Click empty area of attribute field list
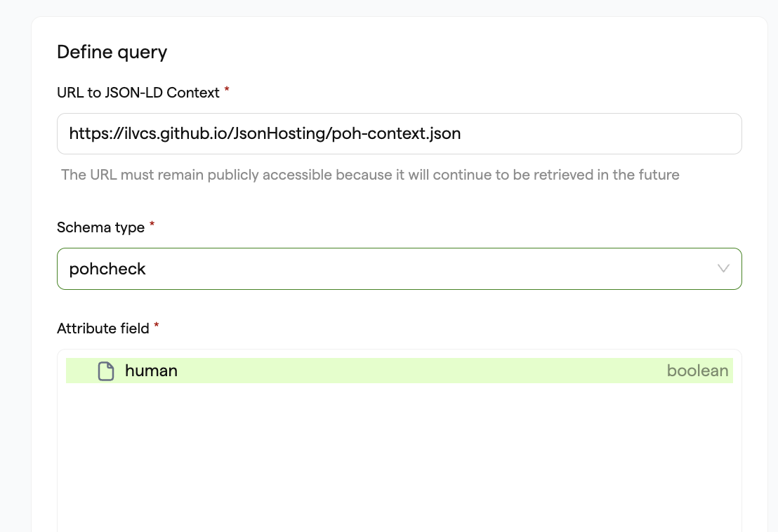This screenshot has width=778, height=532. click(x=400, y=456)
